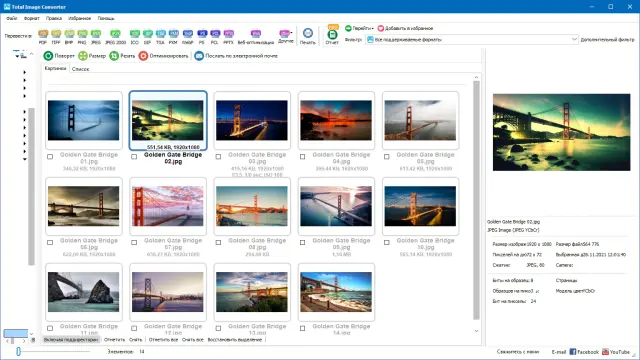Mark Golden Gate Bridge 04.jpg checkbox
This screenshot has height=360, width=640.
302,157
